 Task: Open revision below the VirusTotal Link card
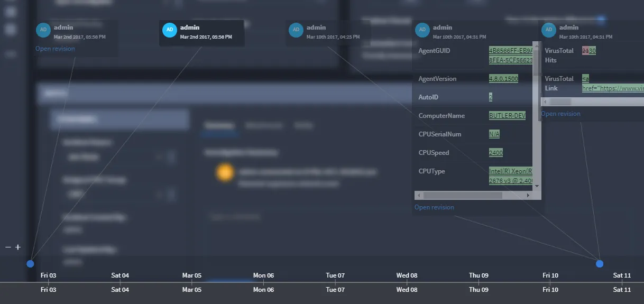560,114
